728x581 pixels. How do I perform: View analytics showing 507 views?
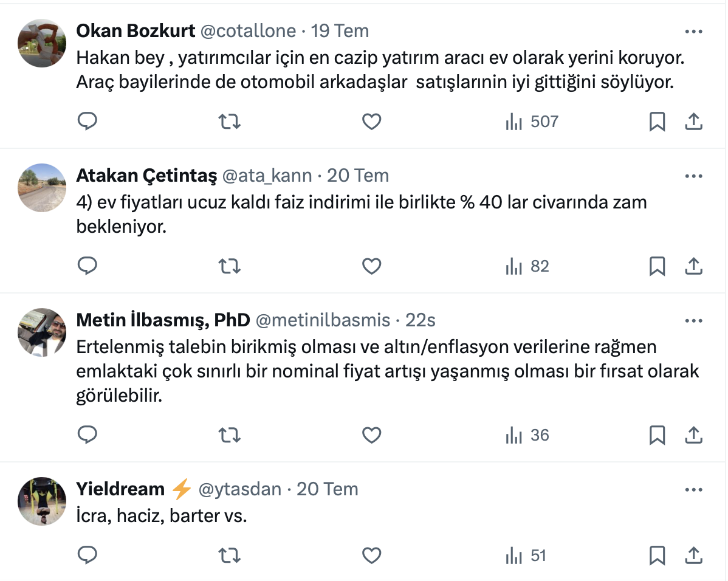[532, 122]
